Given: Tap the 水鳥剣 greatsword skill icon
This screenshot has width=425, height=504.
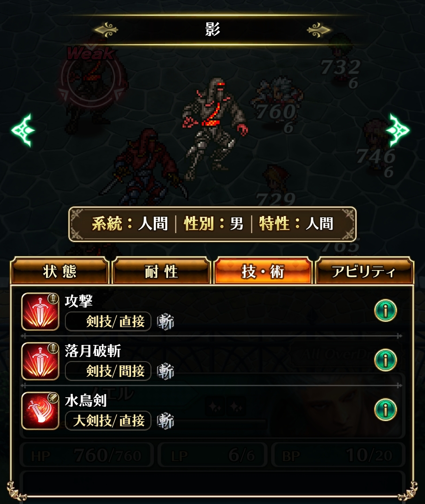Looking at the screenshot, I should click(x=40, y=411).
